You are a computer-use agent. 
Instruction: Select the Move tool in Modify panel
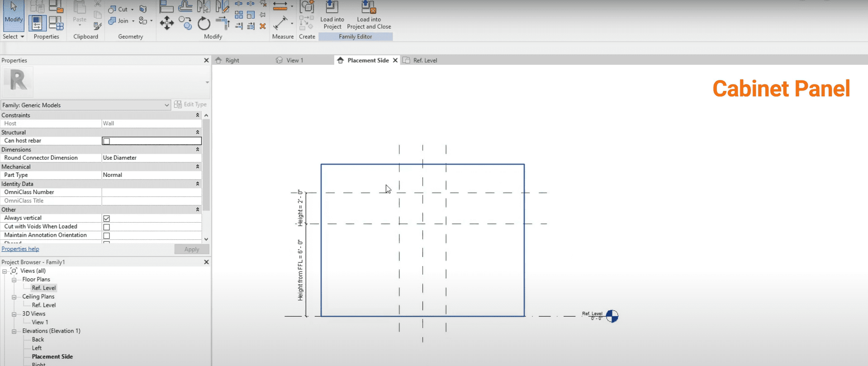tap(166, 23)
